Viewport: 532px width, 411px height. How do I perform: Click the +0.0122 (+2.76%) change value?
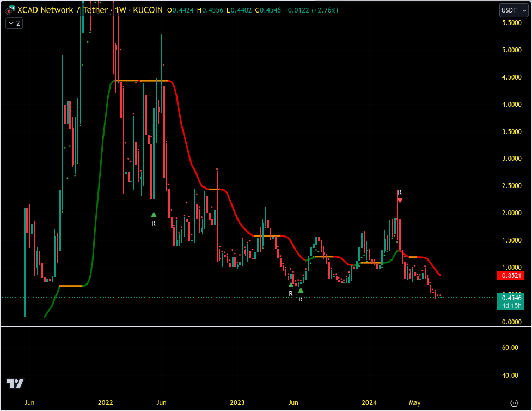point(311,10)
